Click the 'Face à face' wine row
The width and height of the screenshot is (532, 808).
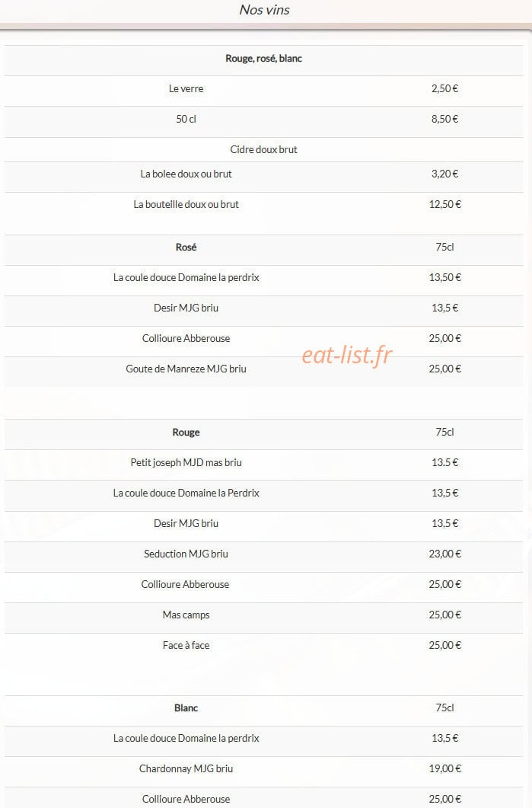[263, 645]
